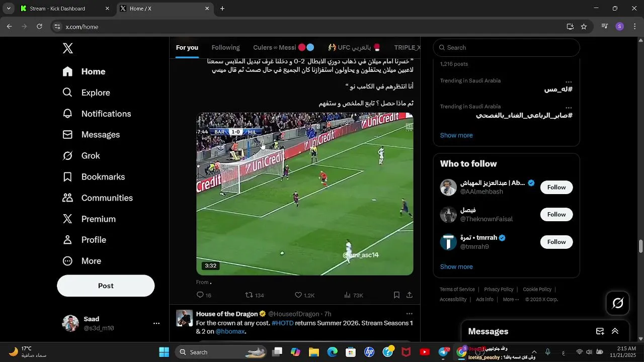
Task: Switch to Stream - Kick Dashboard browser tab
Action: click(65, 9)
